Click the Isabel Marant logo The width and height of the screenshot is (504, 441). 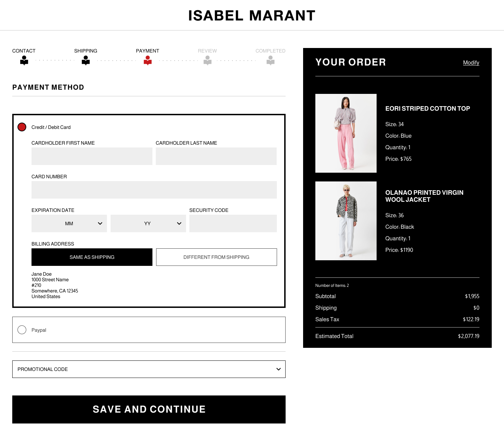click(x=252, y=16)
